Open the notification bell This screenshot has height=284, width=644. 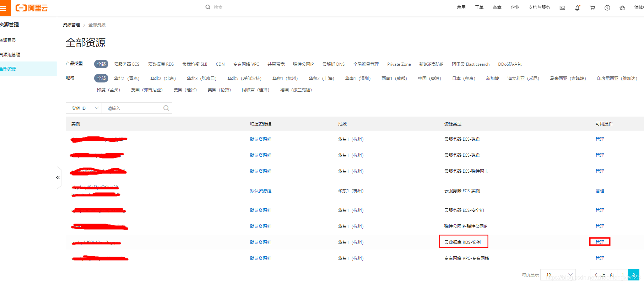click(x=577, y=8)
